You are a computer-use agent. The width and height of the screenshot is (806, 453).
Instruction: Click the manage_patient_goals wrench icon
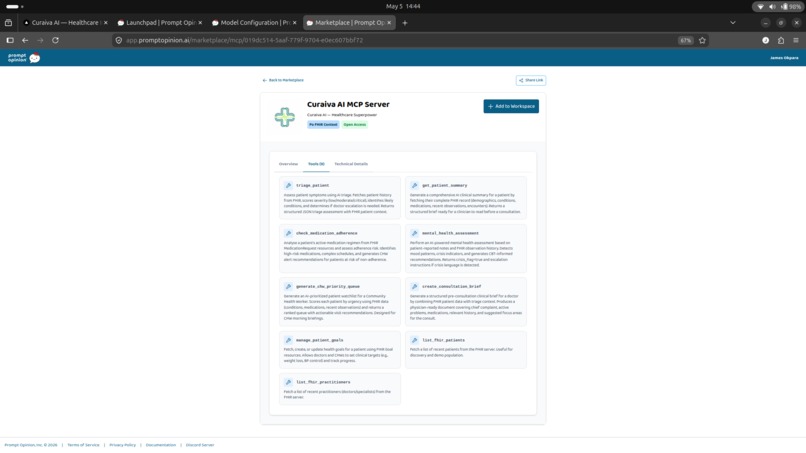click(288, 340)
